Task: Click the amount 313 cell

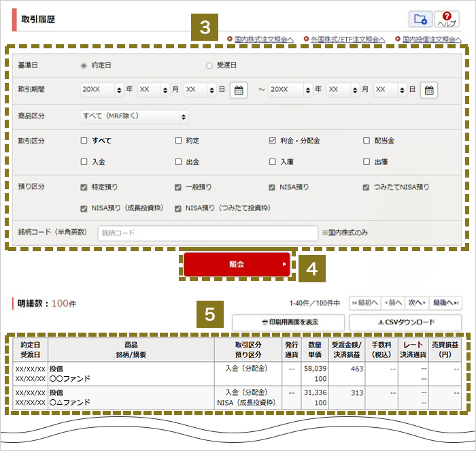Action: (x=357, y=392)
